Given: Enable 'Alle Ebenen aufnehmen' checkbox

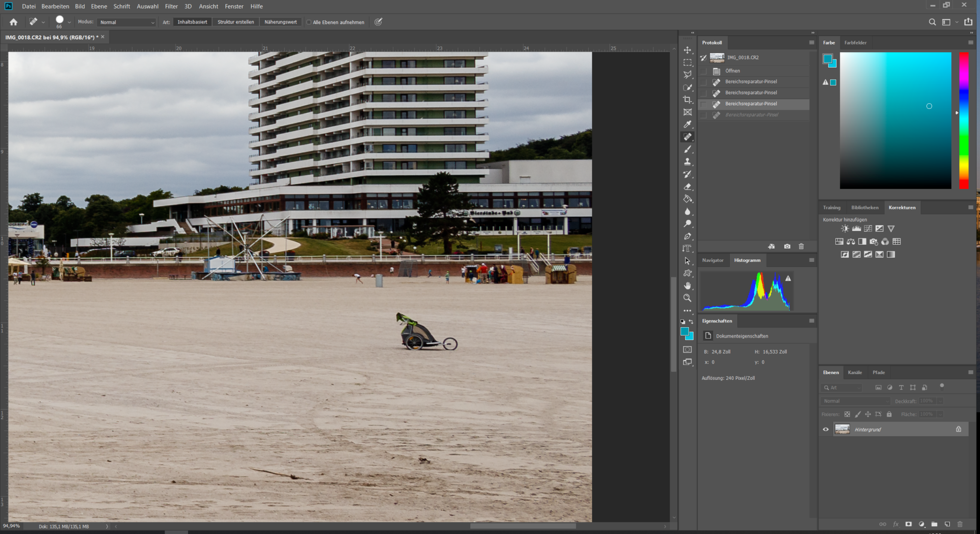Looking at the screenshot, I should [309, 22].
